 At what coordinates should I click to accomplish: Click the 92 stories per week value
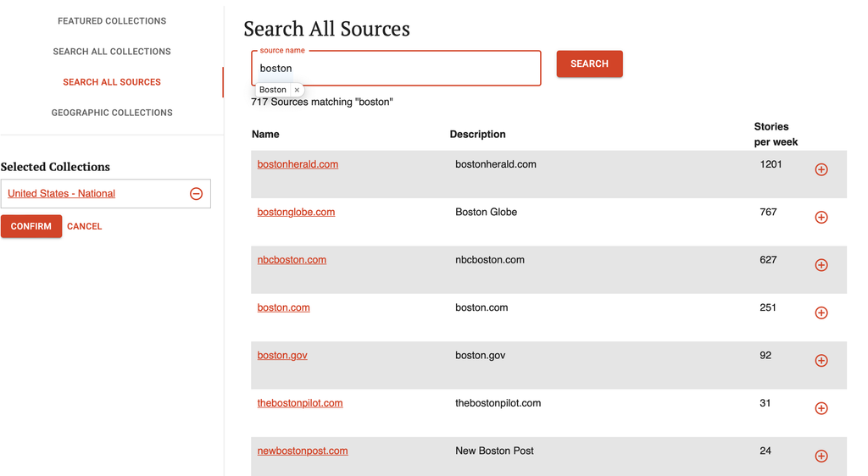tap(765, 355)
